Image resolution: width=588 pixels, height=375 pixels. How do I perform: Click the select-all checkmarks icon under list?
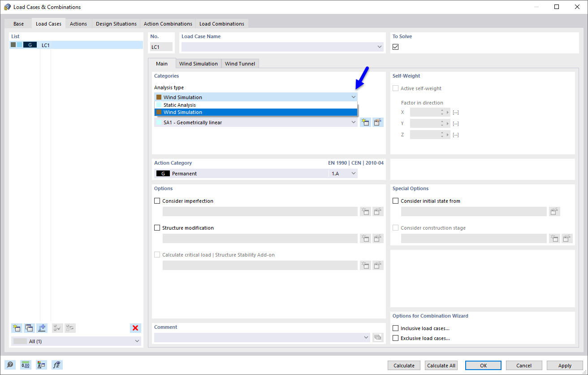[57, 328]
